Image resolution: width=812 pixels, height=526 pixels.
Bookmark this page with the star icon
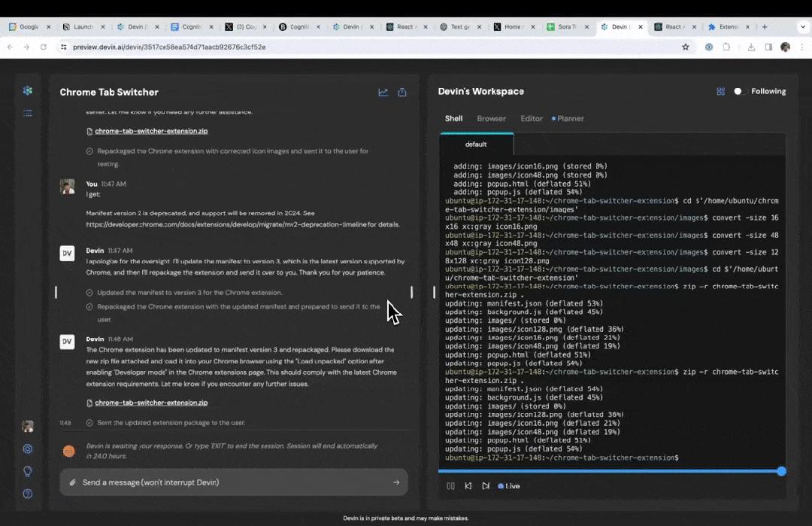pyautogui.click(x=686, y=47)
